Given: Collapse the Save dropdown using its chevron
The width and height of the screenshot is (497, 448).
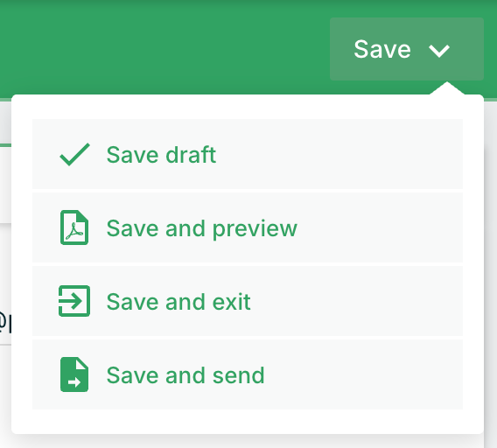Looking at the screenshot, I should (x=439, y=51).
